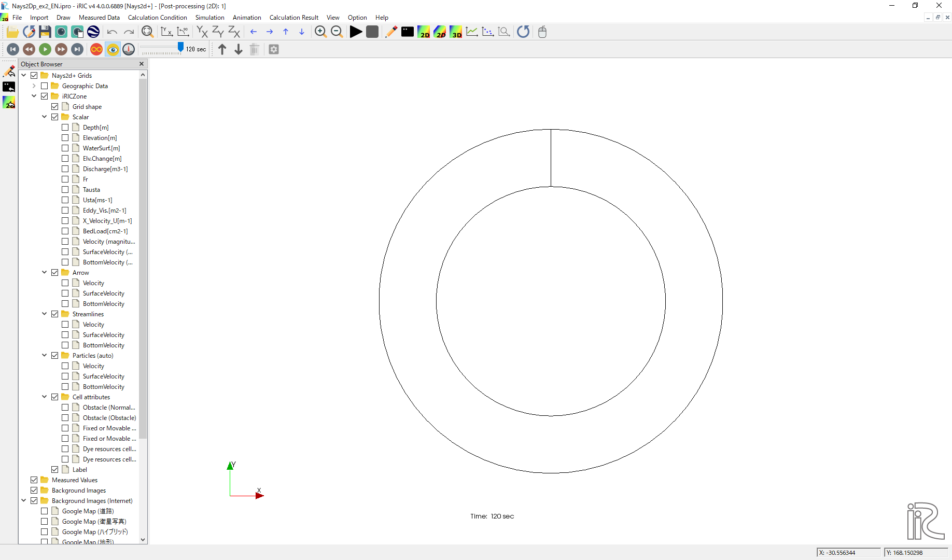This screenshot has height=560, width=952.
Task: Select the Tausta scalar item
Action: [91, 190]
